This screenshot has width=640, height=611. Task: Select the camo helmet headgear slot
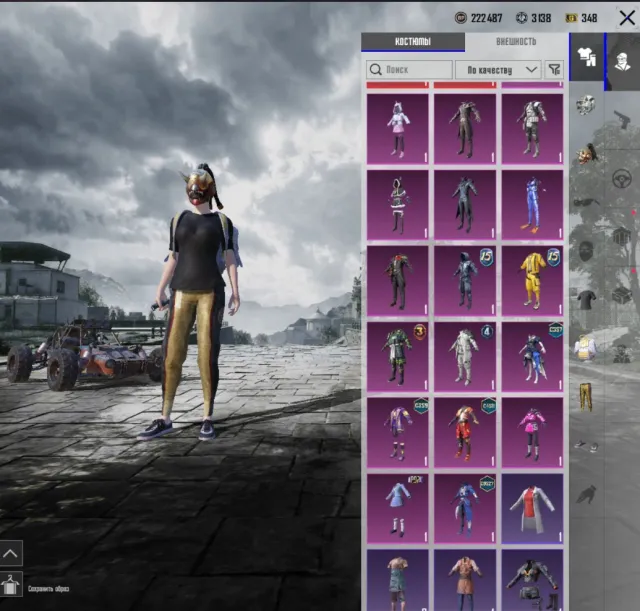[x=586, y=105]
